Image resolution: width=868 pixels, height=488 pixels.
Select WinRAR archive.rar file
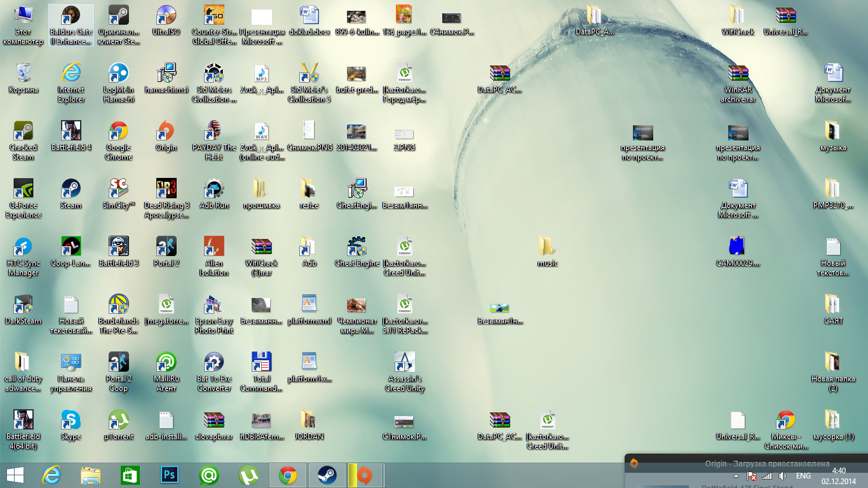point(738,83)
